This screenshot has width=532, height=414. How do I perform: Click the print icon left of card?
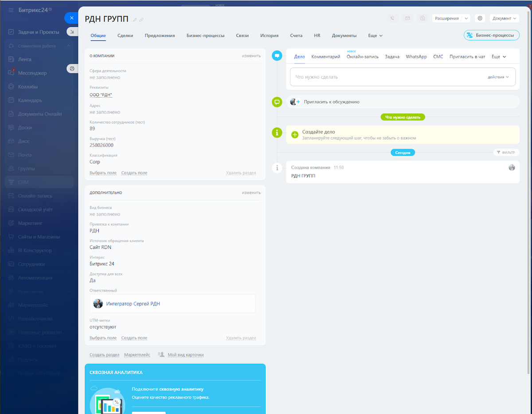[x=72, y=69]
